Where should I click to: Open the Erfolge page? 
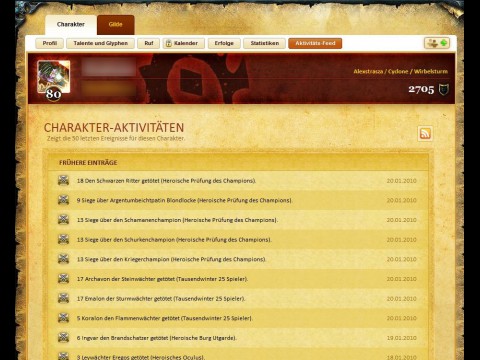[x=224, y=43]
